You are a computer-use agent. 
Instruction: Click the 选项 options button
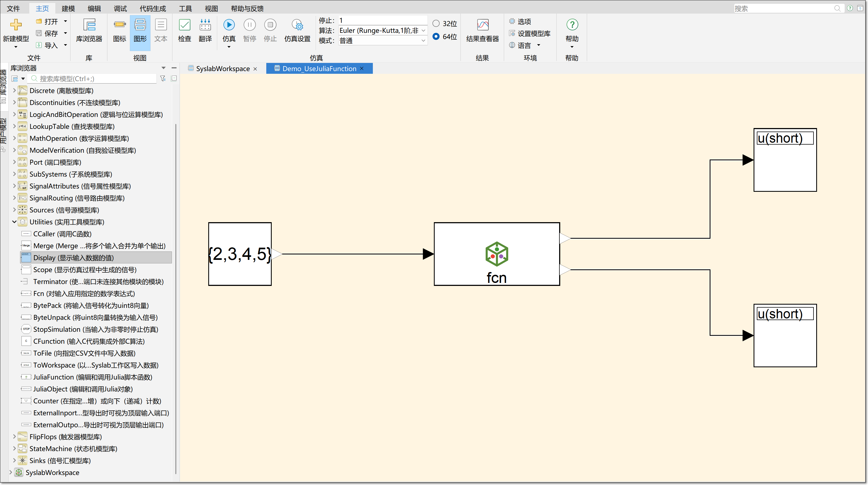[524, 22]
